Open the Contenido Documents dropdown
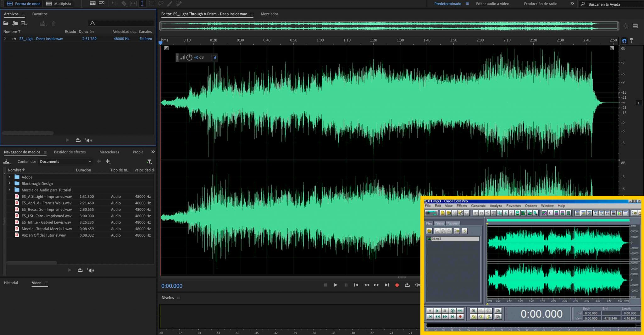The width and height of the screenshot is (644, 335). click(65, 162)
